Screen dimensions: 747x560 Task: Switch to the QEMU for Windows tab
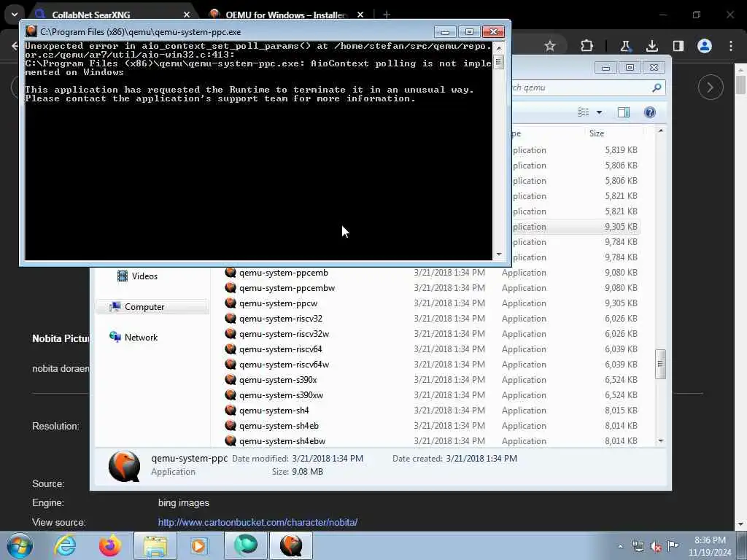[285, 15]
